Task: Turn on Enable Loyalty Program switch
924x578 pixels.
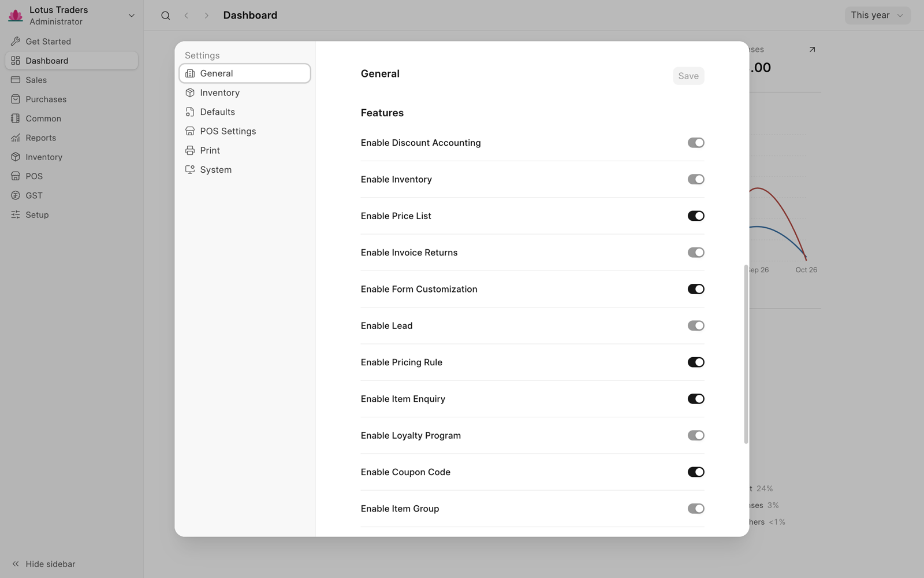Action: 696,435
